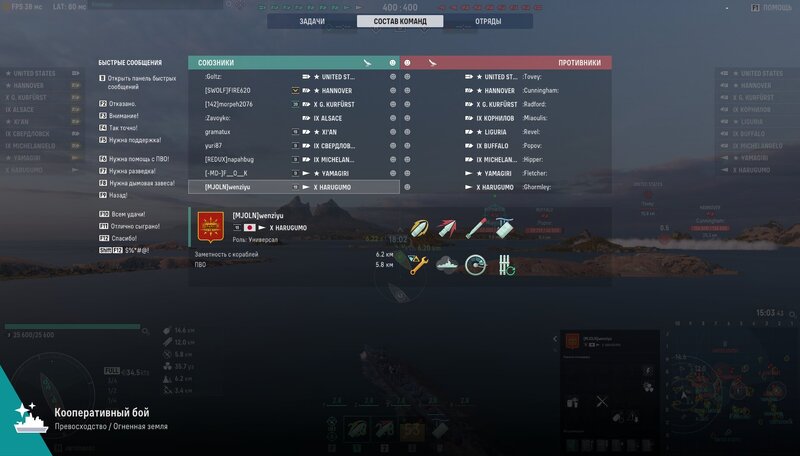Activate the smoke generator consumable icon
Image resolution: width=800 pixels, height=456 pixels.
coord(446,265)
